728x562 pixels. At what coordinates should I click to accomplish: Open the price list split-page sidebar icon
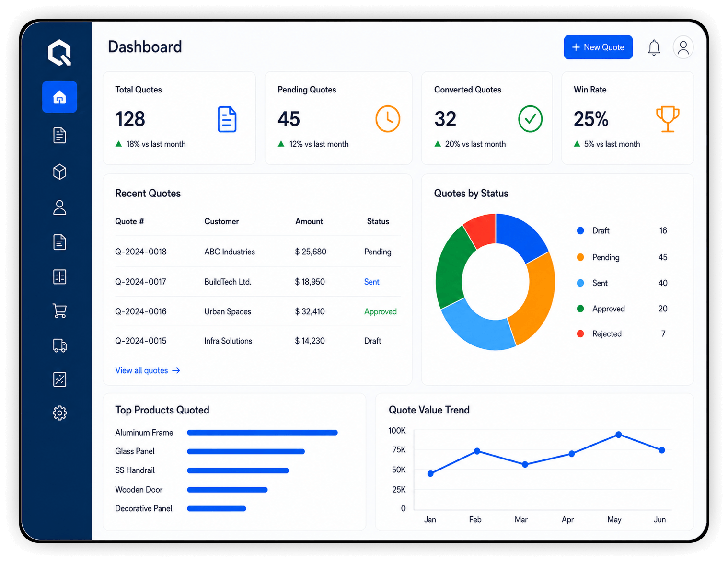pos(59,277)
